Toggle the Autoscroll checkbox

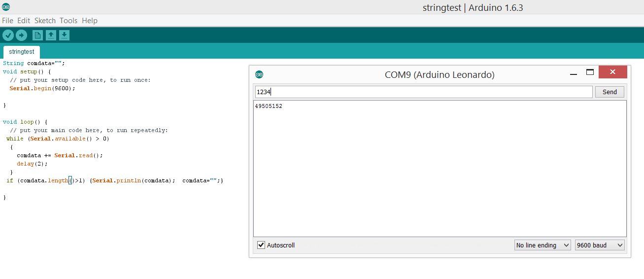(261, 245)
